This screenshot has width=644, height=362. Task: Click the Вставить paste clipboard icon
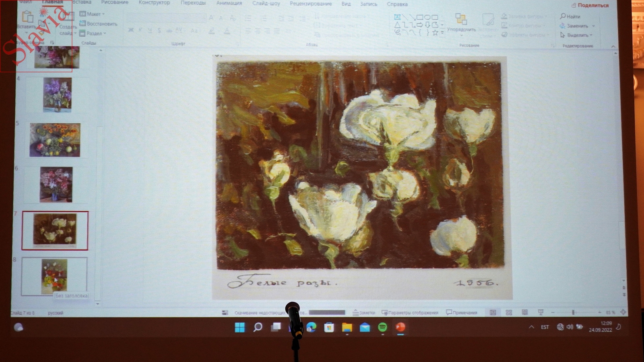[27, 16]
